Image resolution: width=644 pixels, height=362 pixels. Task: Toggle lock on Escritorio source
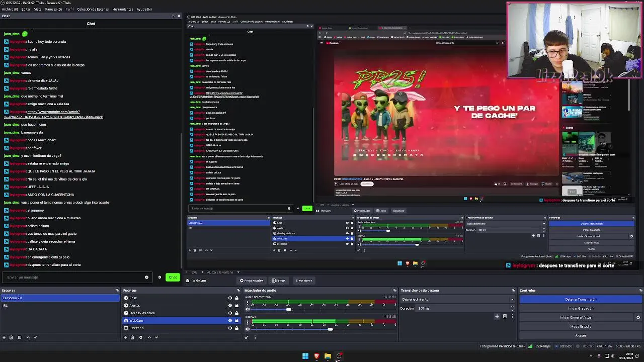pyautogui.click(x=236, y=328)
